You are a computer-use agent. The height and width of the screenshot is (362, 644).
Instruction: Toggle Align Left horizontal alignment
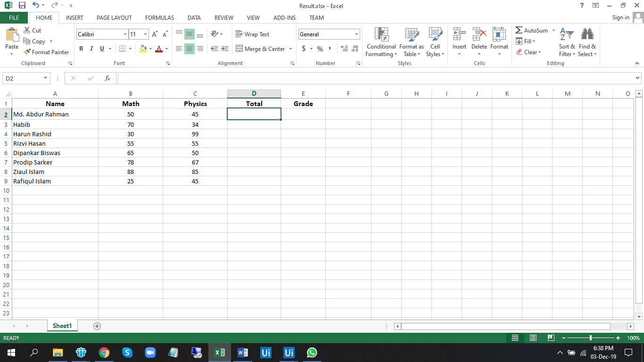(x=179, y=49)
